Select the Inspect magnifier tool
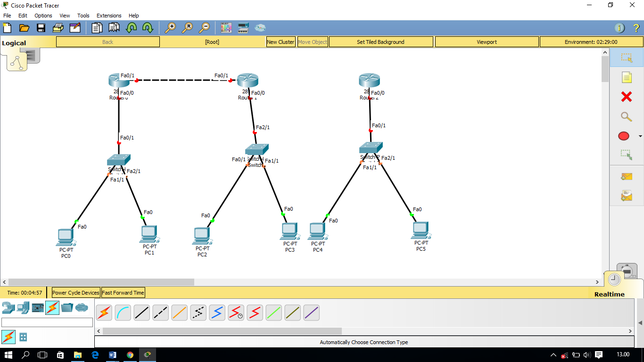Image resolution: width=644 pixels, height=362 pixels. pos(626,116)
